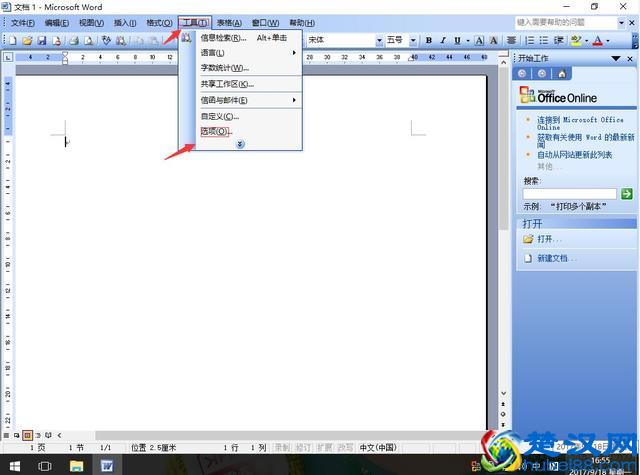Click the 获取有关使用 Word 的最新新闻 link
The height and width of the screenshot is (475, 640).
click(586, 140)
